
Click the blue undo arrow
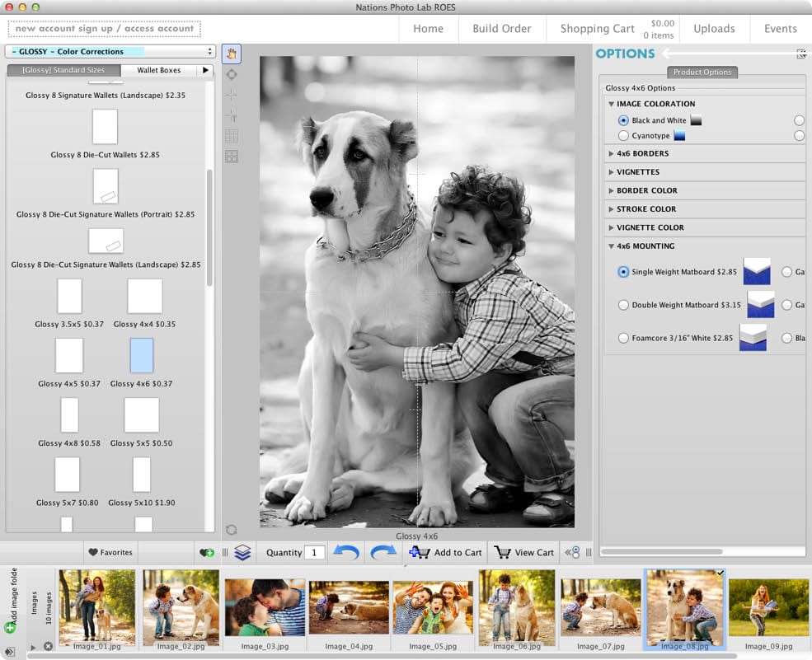click(x=345, y=552)
